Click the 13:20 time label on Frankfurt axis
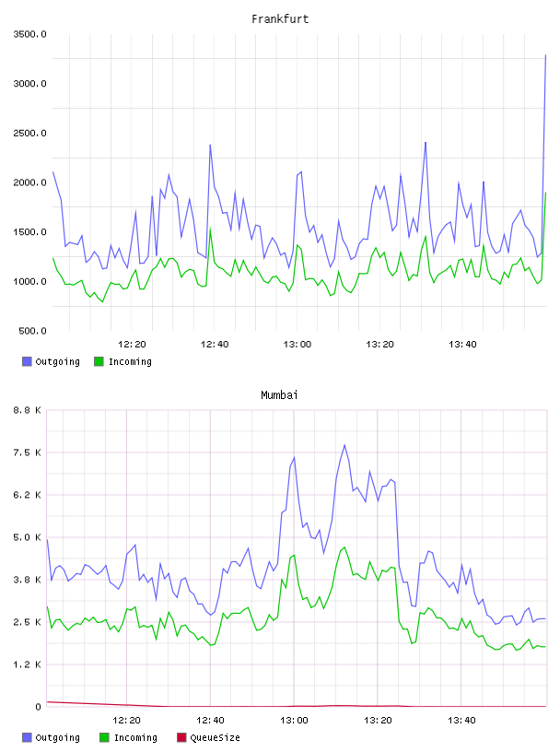This screenshot has height=752, width=560. (379, 345)
